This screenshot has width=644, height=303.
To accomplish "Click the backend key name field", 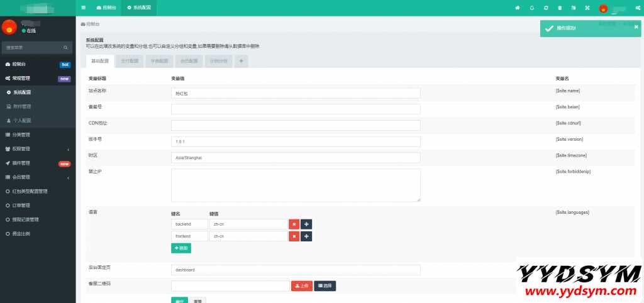I will [x=189, y=224].
